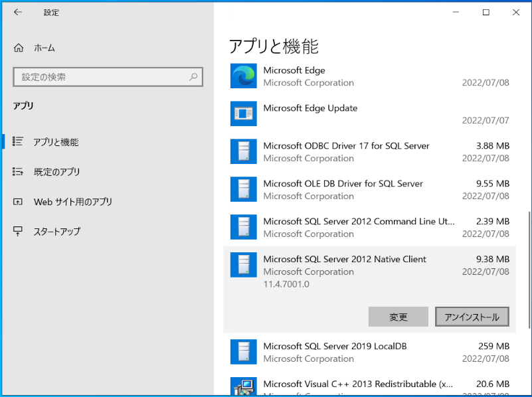Click the 9.38 MB size value
Screen dimensions: 532x397
pos(493,260)
